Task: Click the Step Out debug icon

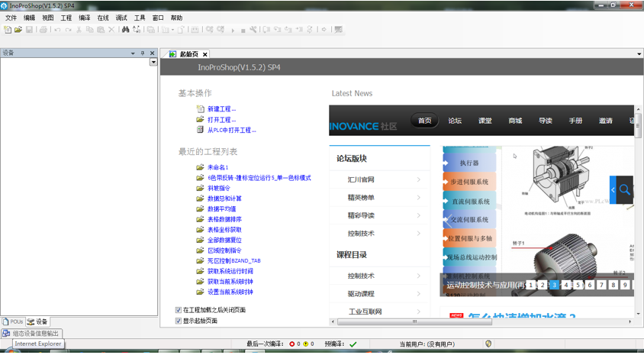Action: 288,30
